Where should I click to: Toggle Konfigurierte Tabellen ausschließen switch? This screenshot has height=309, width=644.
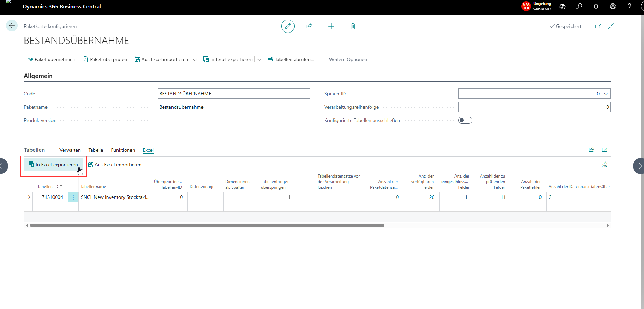465,120
